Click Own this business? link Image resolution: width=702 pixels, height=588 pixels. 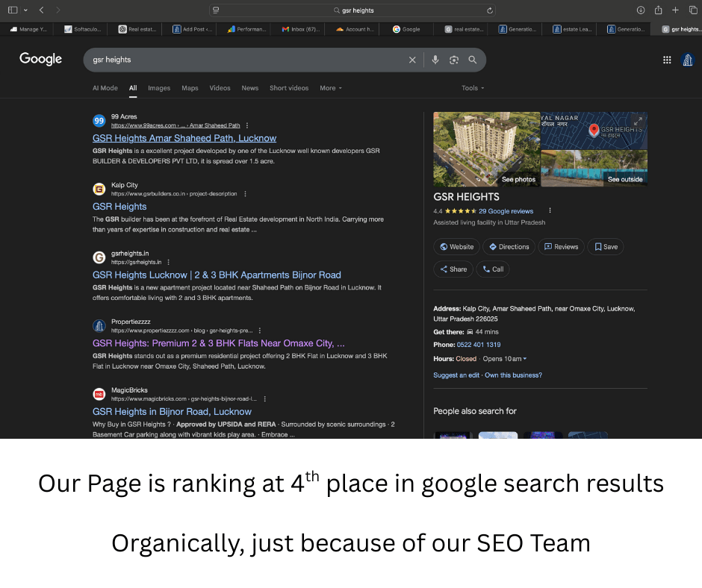513,375
